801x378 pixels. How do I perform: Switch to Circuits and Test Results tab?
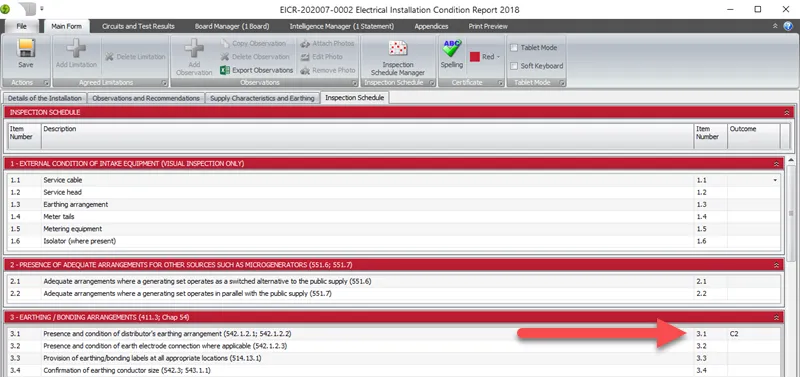pyautogui.click(x=138, y=26)
